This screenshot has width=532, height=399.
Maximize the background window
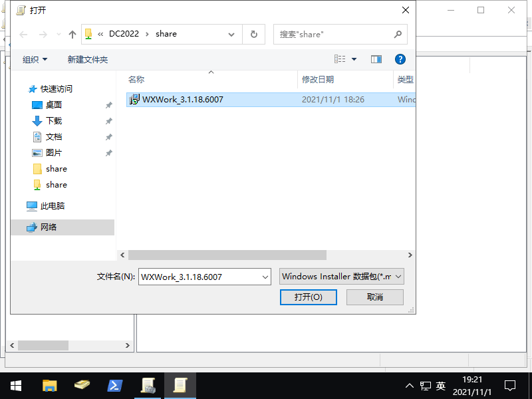click(x=481, y=10)
